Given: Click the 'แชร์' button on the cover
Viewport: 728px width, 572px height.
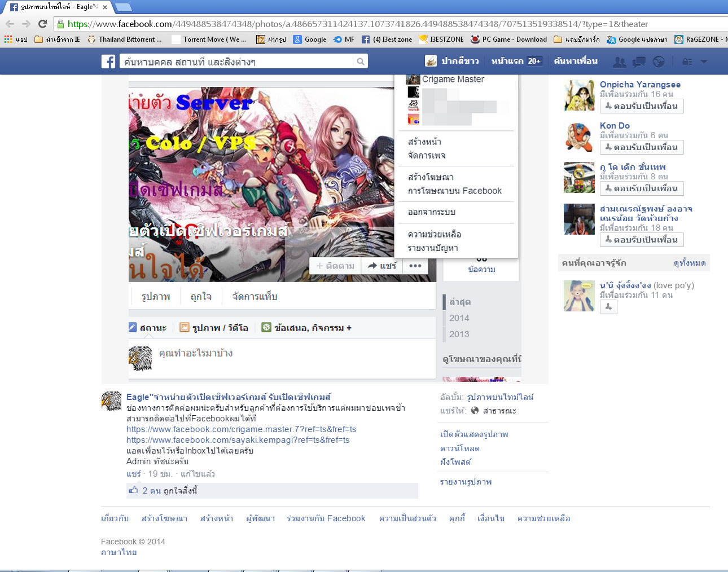Looking at the screenshot, I should tap(382, 266).
